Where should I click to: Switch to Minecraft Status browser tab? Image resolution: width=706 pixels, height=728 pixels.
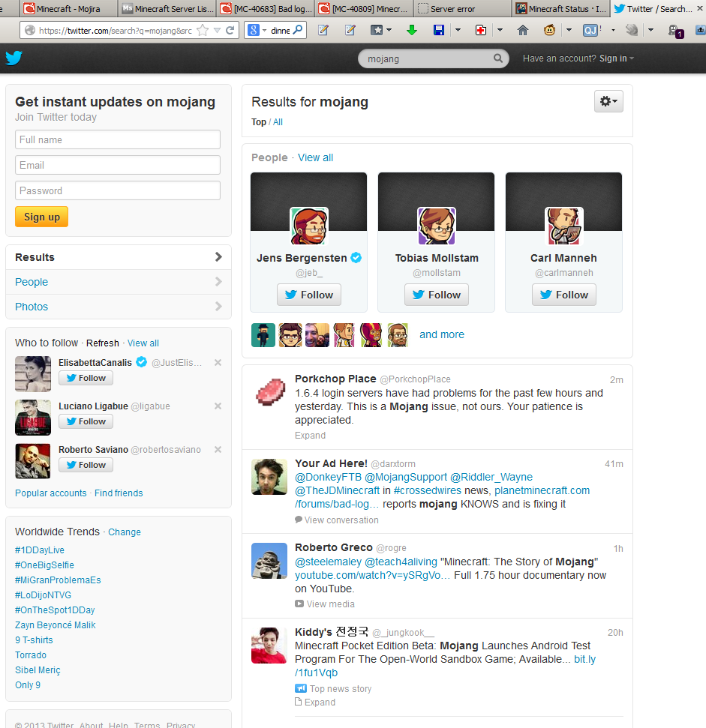pos(561,8)
